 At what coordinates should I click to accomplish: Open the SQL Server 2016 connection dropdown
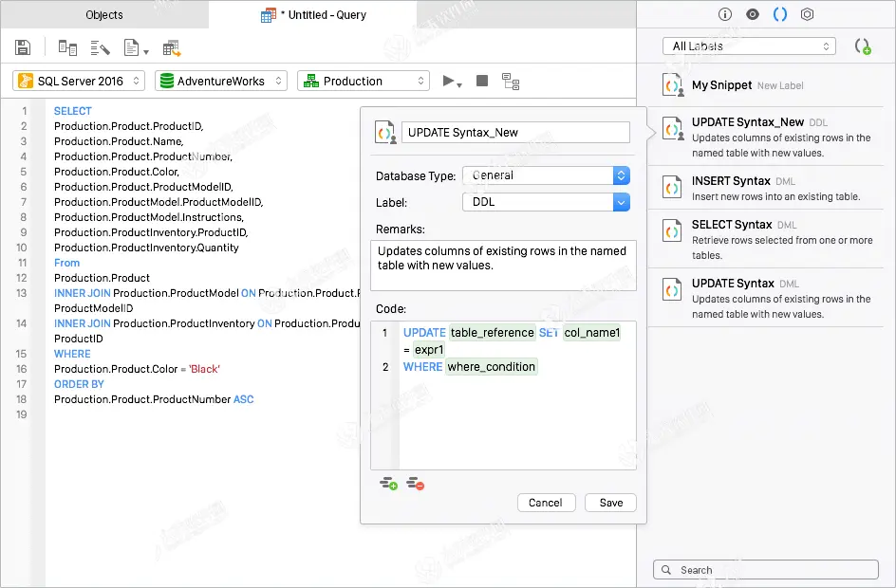point(79,81)
